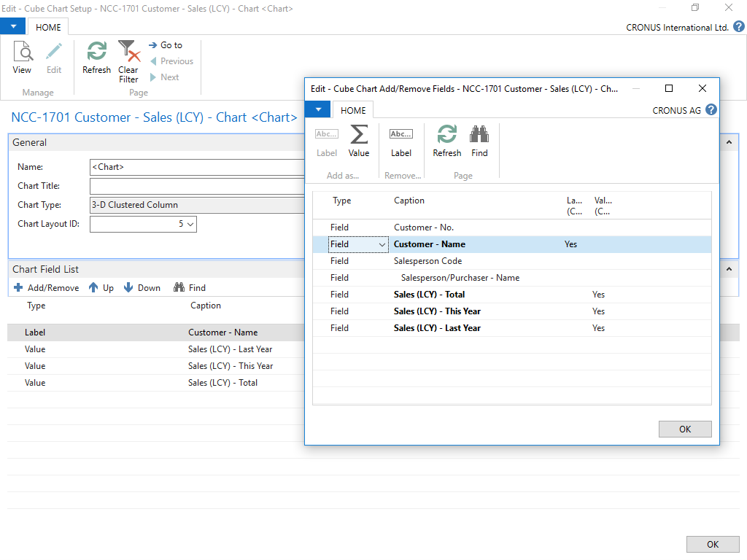The width and height of the screenshot is (747, 560).
Task: Select HOME tab in the dialog
Action: click(x=353, y=110)
